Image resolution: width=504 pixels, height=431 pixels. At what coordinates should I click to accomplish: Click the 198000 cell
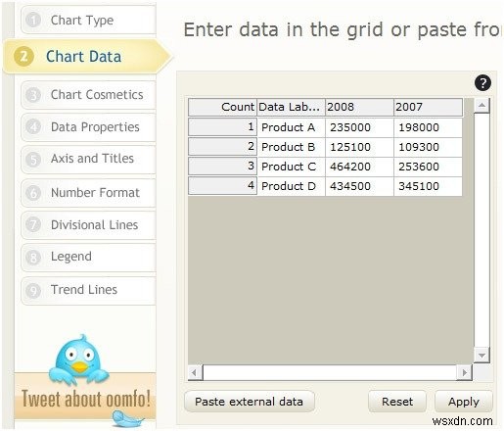(x=428, y=127)
